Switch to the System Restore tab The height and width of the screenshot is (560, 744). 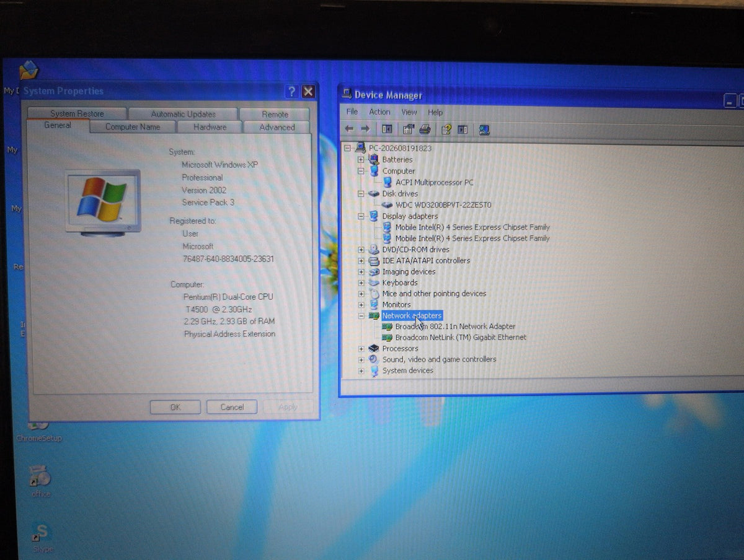point(77,113)
